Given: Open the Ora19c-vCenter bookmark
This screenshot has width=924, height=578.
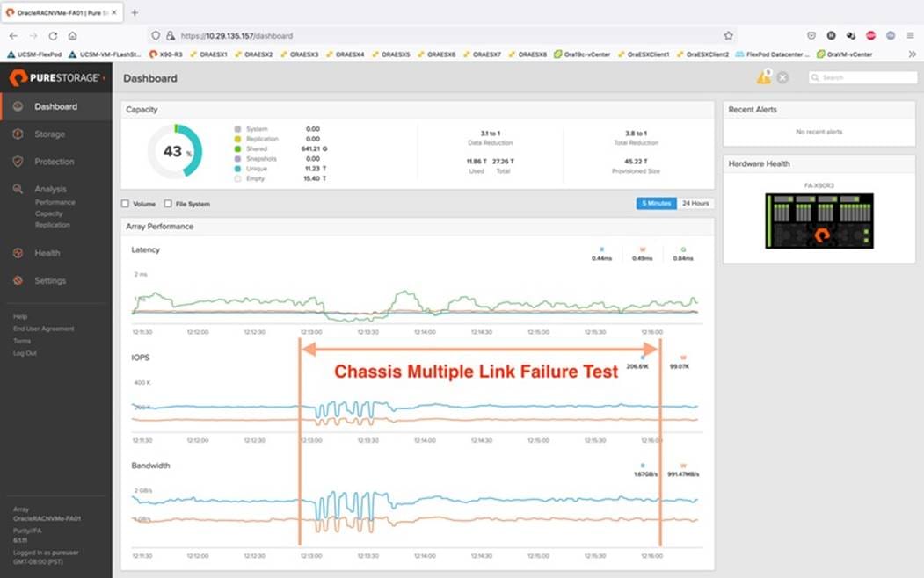Looking at the screenshot, I should click(x=582, y=54).
